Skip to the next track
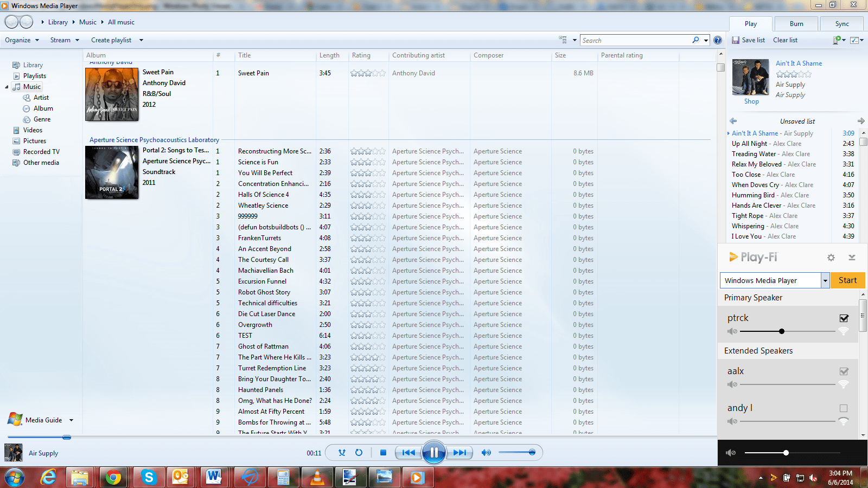The image size is (868, 488). (460, 452)
